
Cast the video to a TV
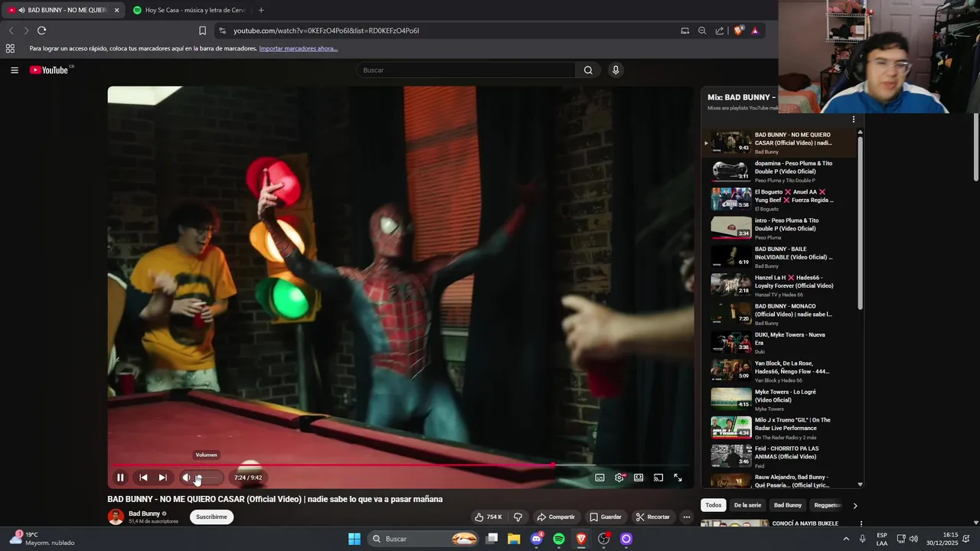coord(658,478)
